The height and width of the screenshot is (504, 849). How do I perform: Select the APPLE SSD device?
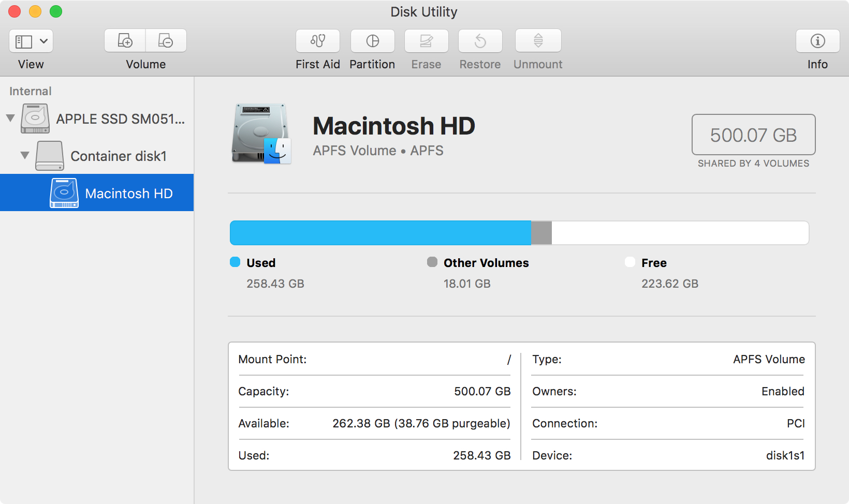tap(122, 118)
